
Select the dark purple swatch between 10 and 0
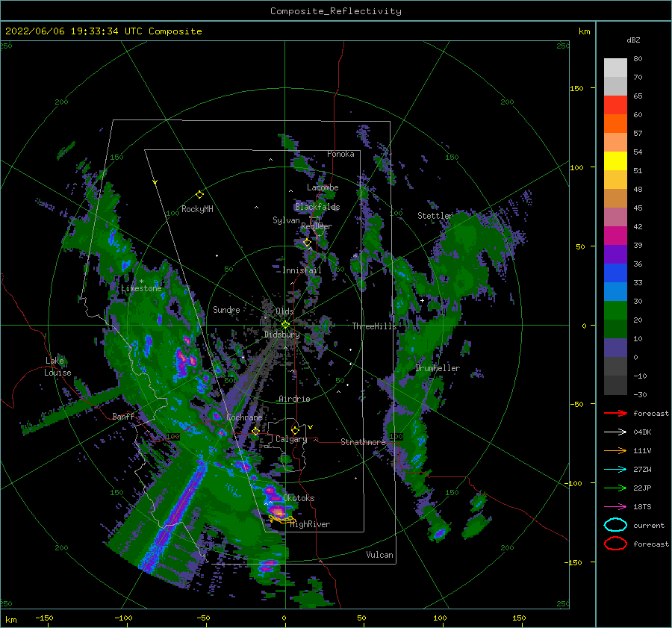(x=615, y=348)
